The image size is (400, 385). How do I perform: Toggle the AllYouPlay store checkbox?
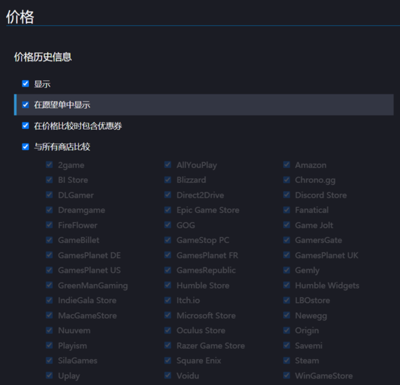(x=168, y=165)
